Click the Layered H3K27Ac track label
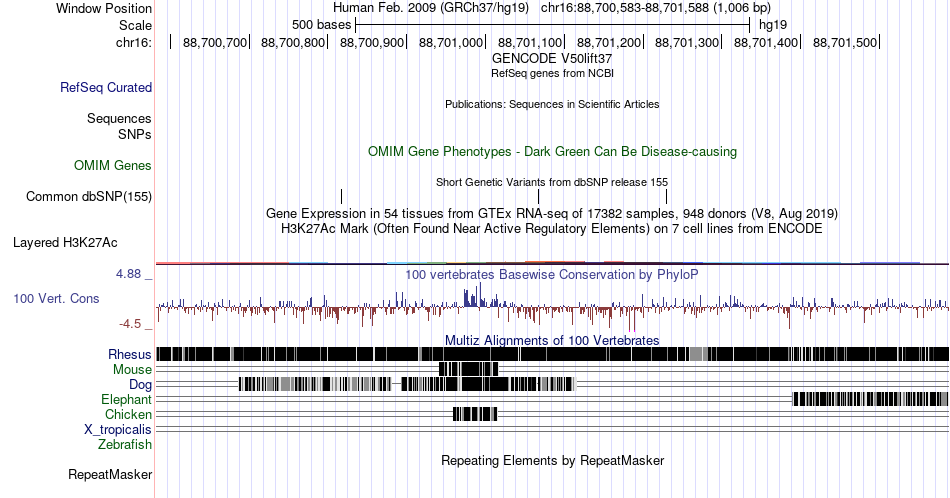Screen dimensions: 950x498 pos(65,243)
